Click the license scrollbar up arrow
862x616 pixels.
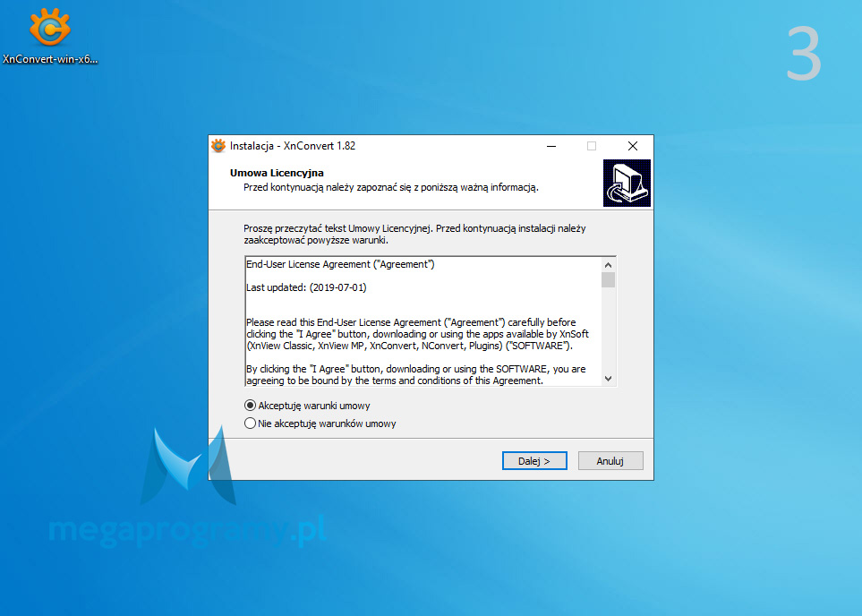click(608, 265)
